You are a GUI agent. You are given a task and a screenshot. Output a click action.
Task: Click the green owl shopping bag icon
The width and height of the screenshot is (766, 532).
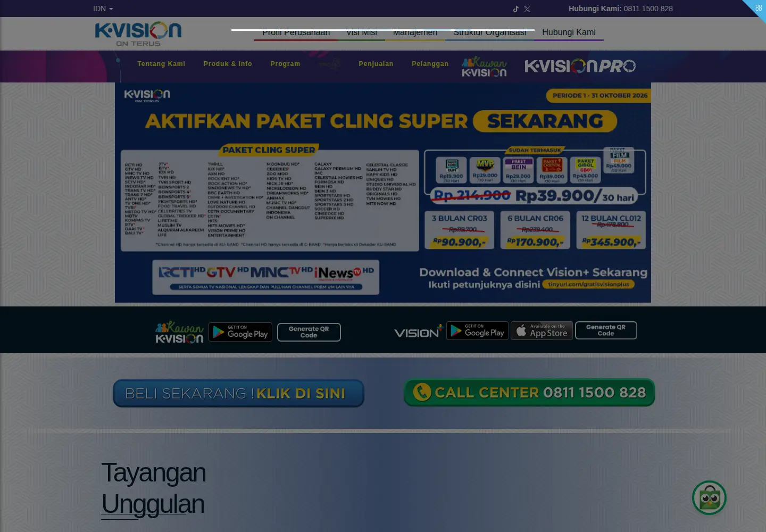(709, 498)
